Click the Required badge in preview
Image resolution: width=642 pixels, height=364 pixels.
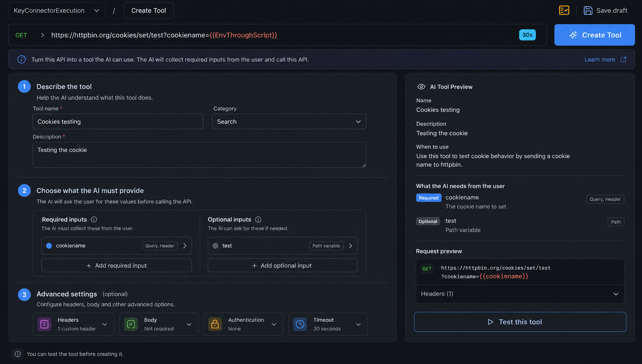(x=428, y=198)
